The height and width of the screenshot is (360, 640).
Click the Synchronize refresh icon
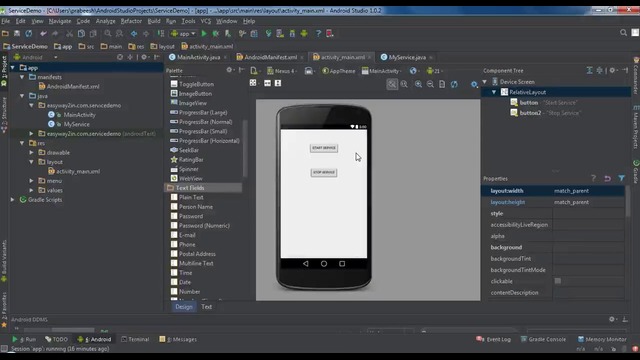pyautogui.click(x=29, y=33)
